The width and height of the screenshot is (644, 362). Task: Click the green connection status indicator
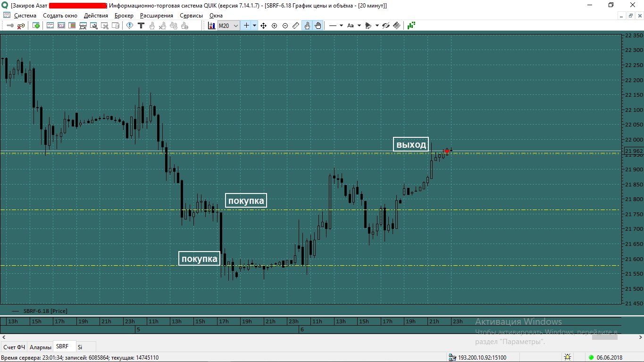pos(591,357)
